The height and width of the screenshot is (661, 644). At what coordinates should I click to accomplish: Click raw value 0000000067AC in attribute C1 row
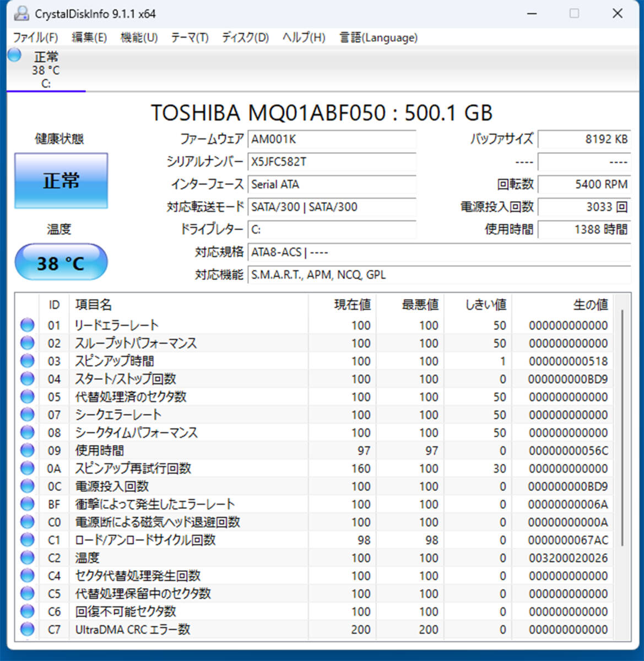click(x=569, y=540)
